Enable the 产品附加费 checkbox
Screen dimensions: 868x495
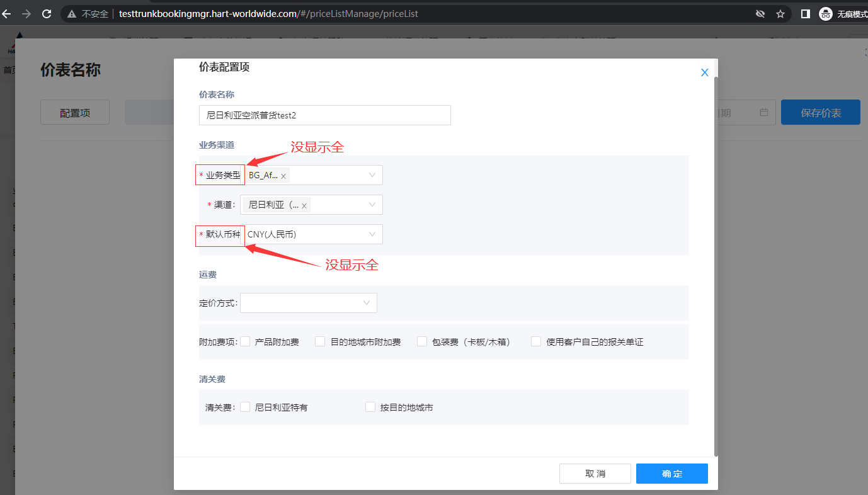click(x=245, y=341)
